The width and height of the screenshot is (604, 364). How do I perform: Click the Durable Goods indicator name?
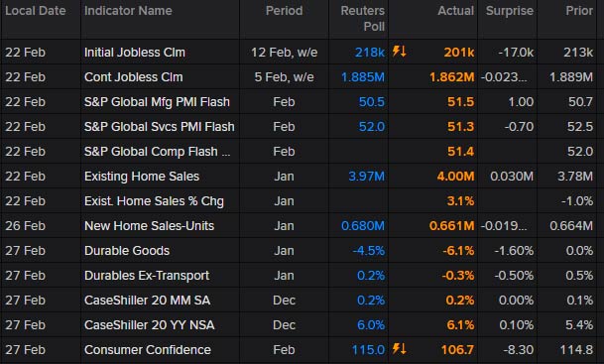pyautogui.click(x=127, y=251)
